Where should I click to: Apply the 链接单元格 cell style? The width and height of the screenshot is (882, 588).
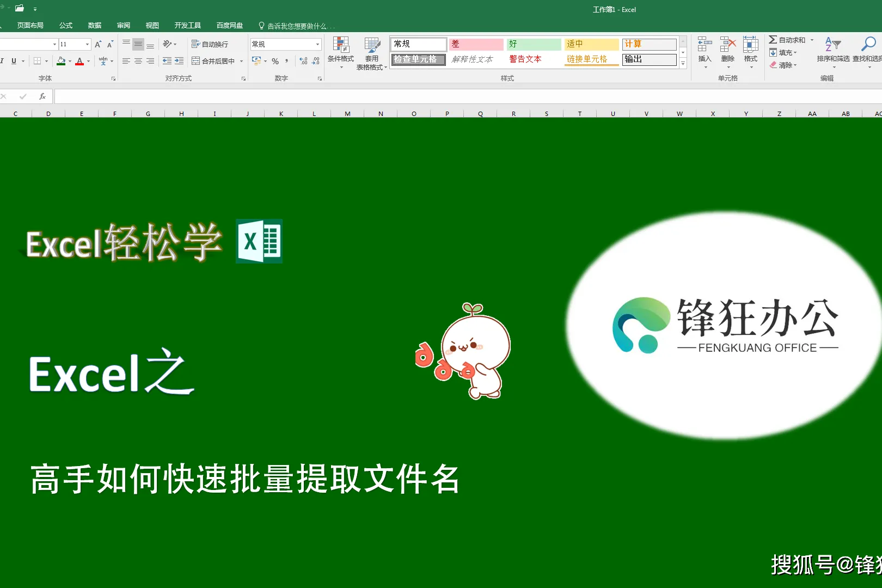coord(591,59)
